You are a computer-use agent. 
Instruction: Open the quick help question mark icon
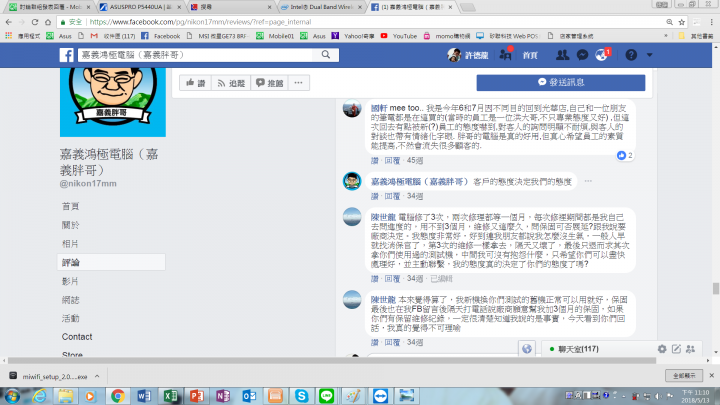pyautogui.click(x=631, y=55)
